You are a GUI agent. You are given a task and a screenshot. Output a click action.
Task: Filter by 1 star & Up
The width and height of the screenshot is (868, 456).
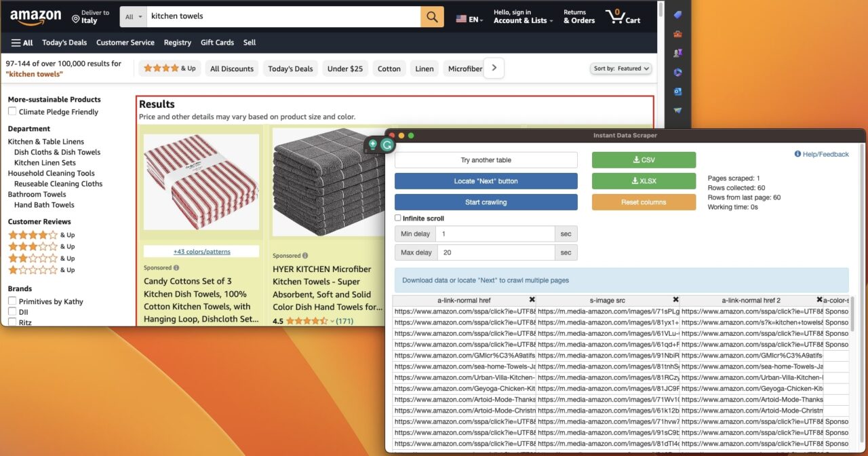tap(41, 270)
